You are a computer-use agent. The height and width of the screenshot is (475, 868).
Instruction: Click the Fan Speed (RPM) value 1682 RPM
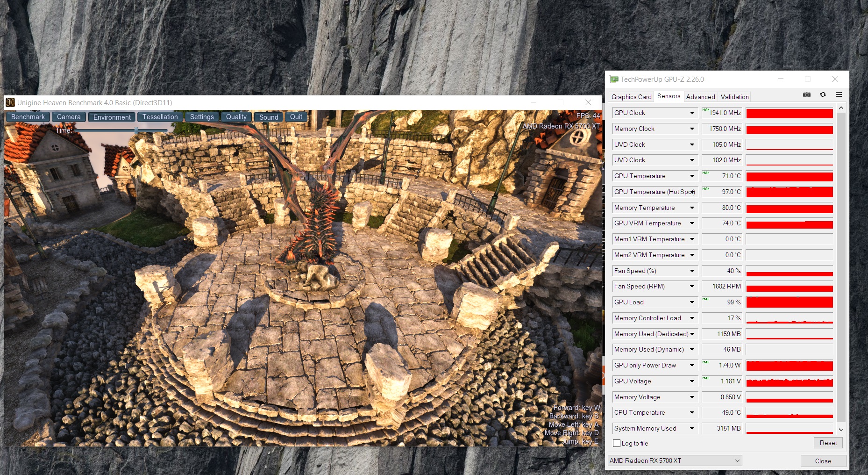722,287
